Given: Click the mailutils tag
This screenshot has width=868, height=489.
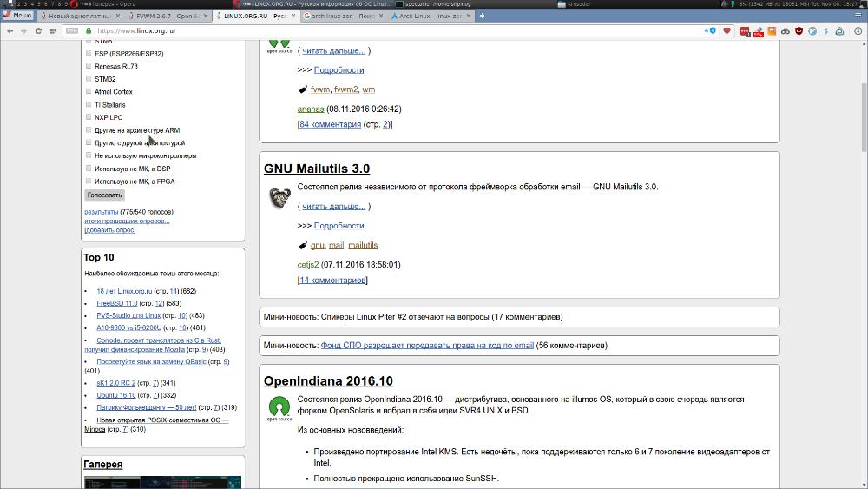Looking at the screenshot, I should coord(363,245).
